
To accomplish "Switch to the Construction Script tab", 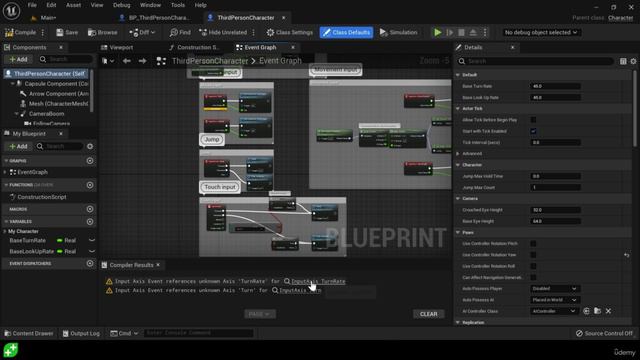I will pos(194,47).
